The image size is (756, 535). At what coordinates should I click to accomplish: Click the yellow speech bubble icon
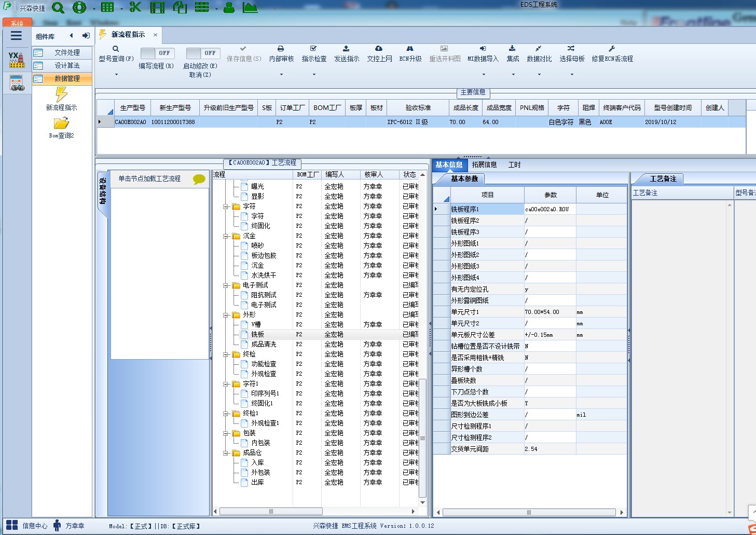point(199,179)
